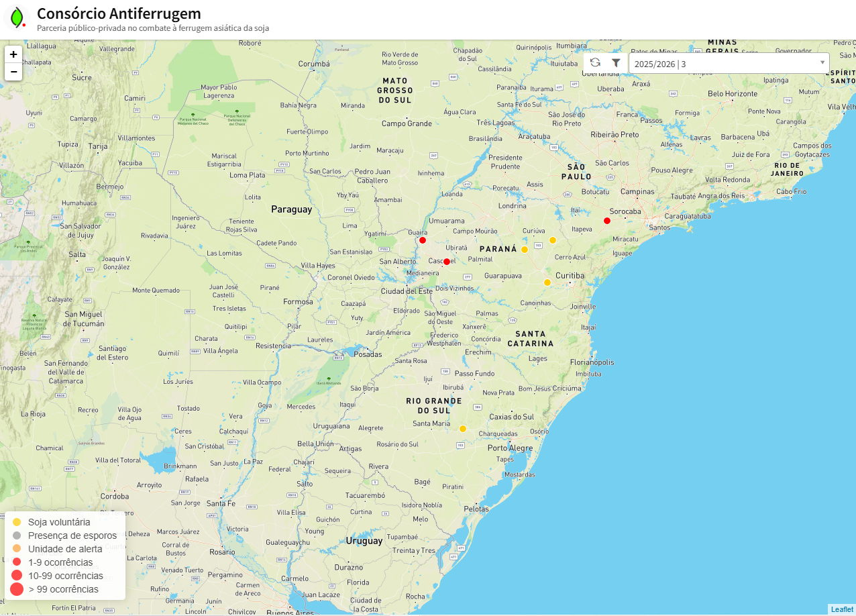
Task: Select yellow marker east of Curiúva
Action: pyautogui.click(x=553, y=240)
